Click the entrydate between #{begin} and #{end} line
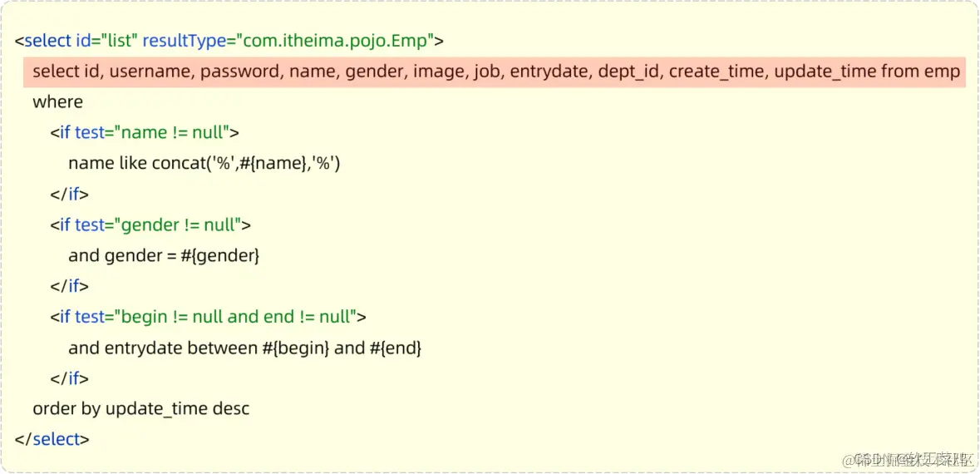Image resolution: width=980 pixels, height=474 pixels. click(x=245, y=347)
